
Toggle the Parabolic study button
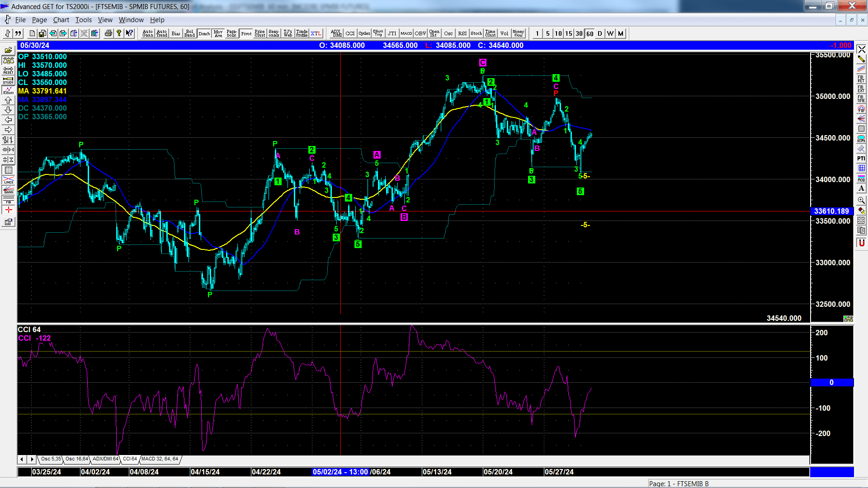pos(231,33)
